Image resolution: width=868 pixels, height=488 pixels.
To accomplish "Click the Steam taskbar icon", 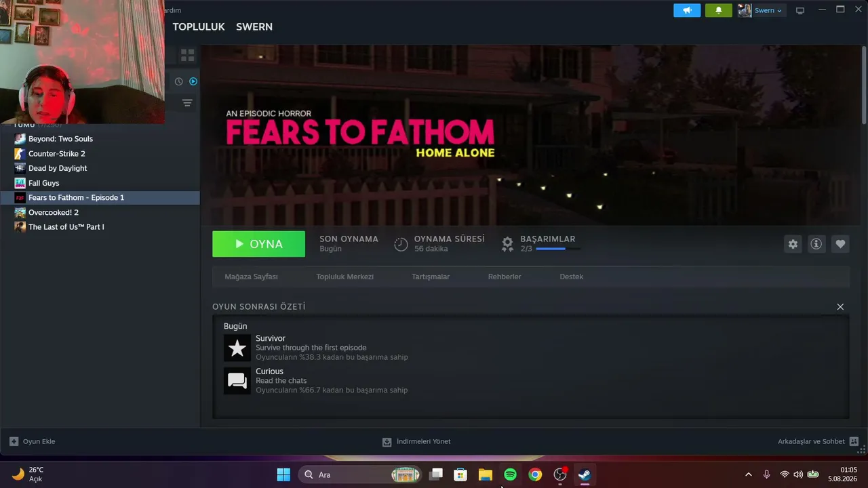I will coord(585,474).
